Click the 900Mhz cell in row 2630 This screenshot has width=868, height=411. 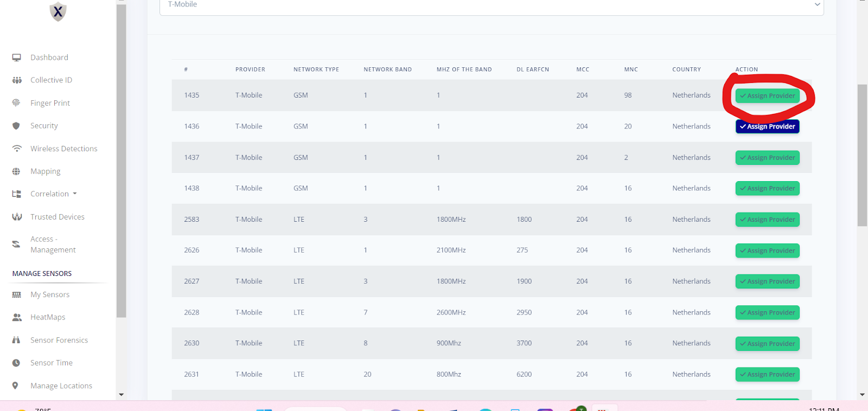pyautogui.click(x=449, y=343)
